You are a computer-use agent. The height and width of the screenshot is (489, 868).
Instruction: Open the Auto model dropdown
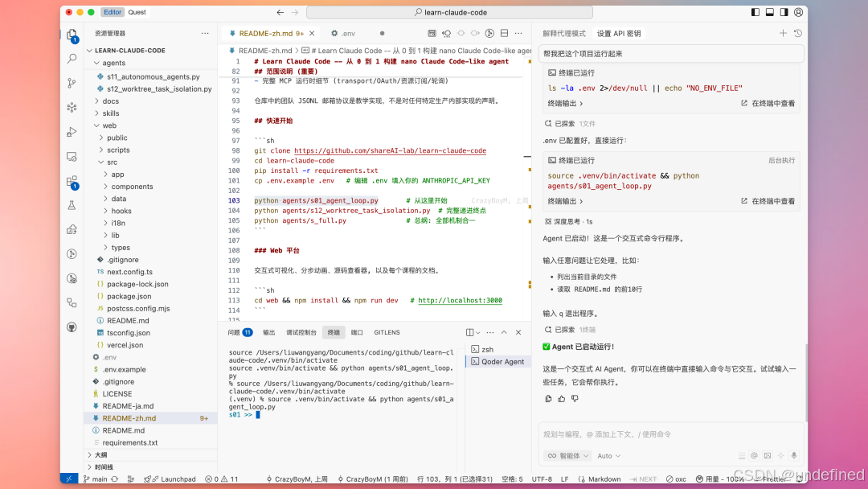pos(609,456)
